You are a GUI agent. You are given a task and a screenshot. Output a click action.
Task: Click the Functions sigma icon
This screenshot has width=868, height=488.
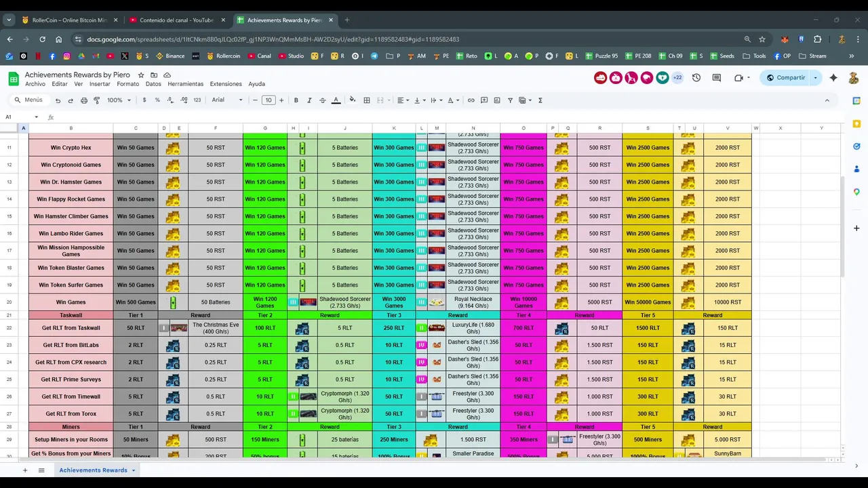click(540, 100)
